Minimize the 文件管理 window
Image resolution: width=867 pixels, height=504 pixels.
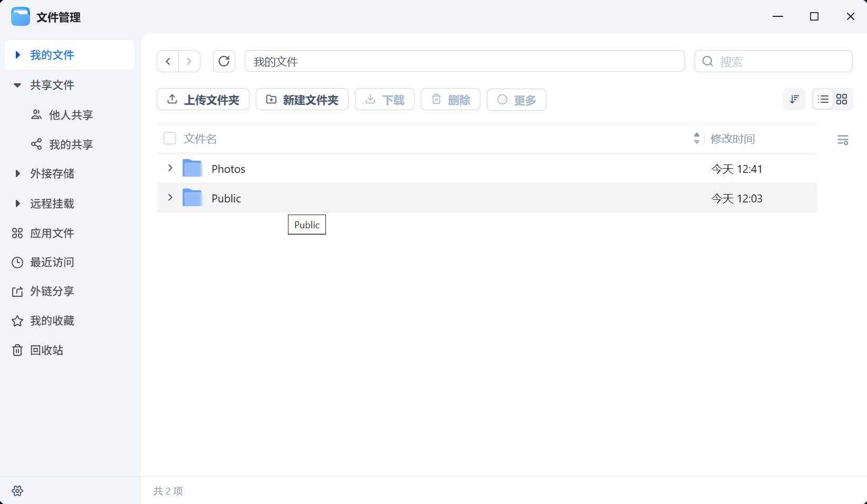pyautogui.click(x=778, y=16)
